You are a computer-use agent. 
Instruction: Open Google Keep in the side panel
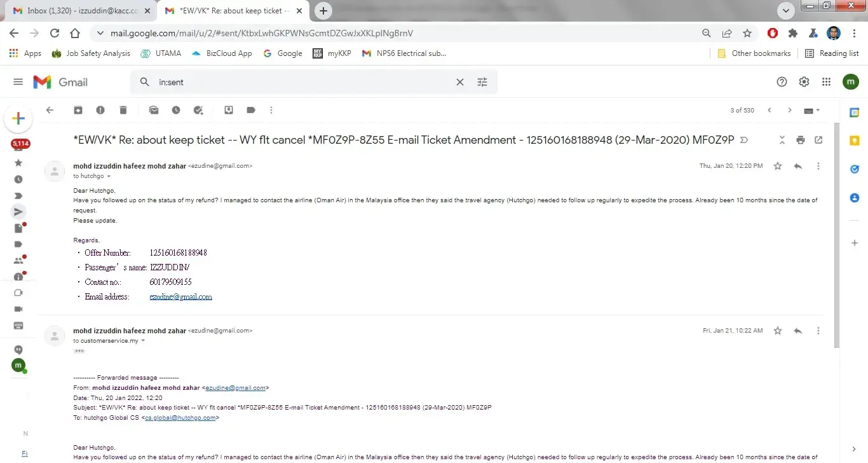855,141
